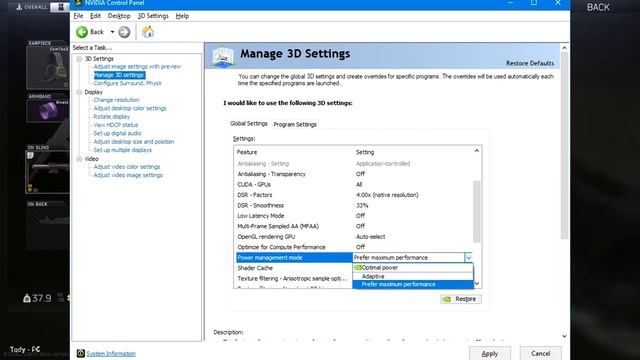Collapse the Display tree node
640x360 pixels.
pos(79,92)
